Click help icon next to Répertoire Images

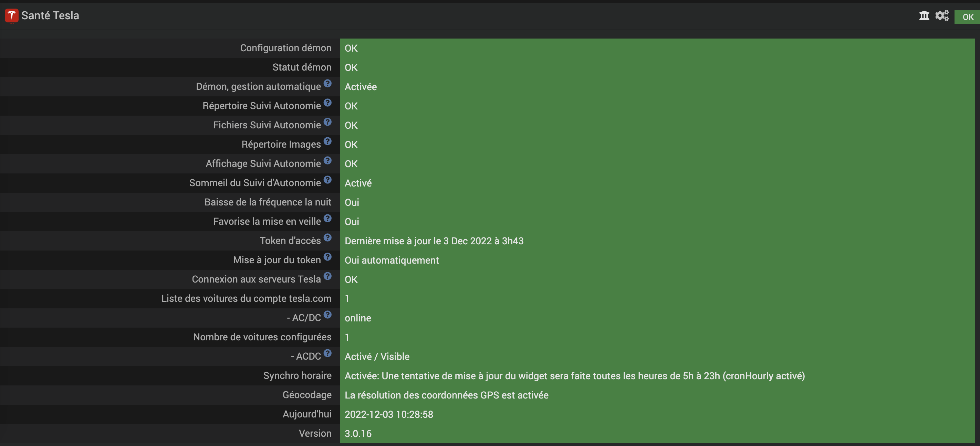327,141
